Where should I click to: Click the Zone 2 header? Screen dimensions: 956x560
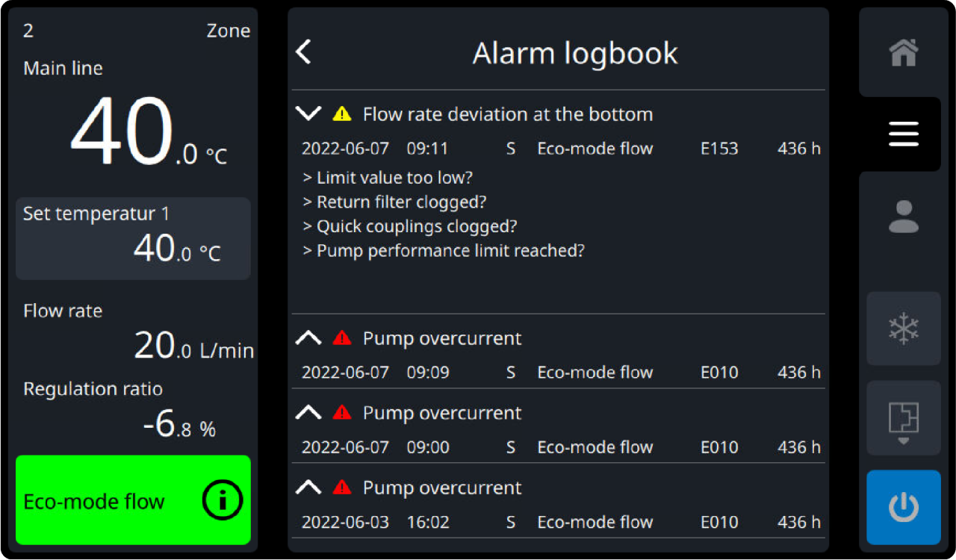pos(136,31)
